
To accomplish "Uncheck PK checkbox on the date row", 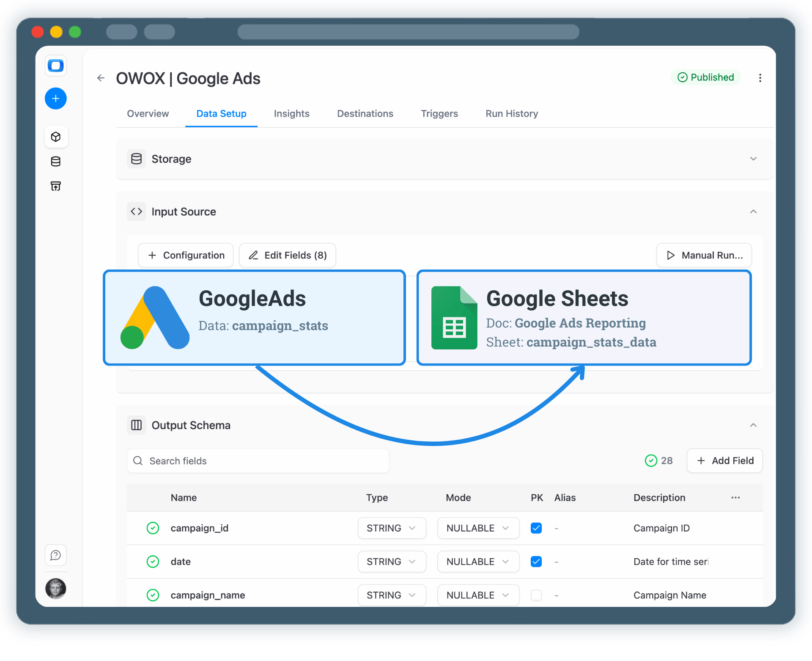I will (x=536, y=561).
